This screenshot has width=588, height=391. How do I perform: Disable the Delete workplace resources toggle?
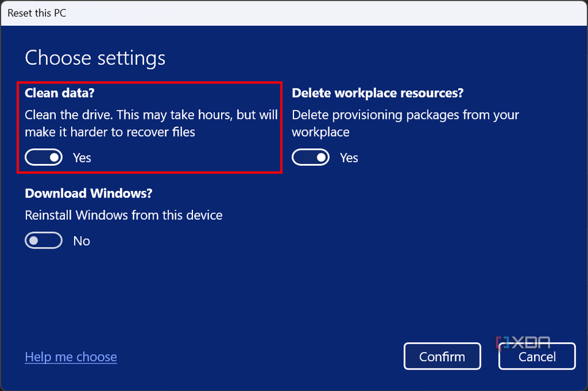pos(311,158)
